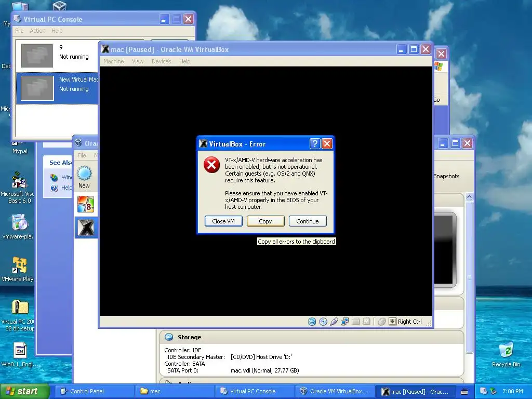The width and height of the screenshot is (532, 399).
Task: Open View menu in mac VM window
Action: click(138, 61)
